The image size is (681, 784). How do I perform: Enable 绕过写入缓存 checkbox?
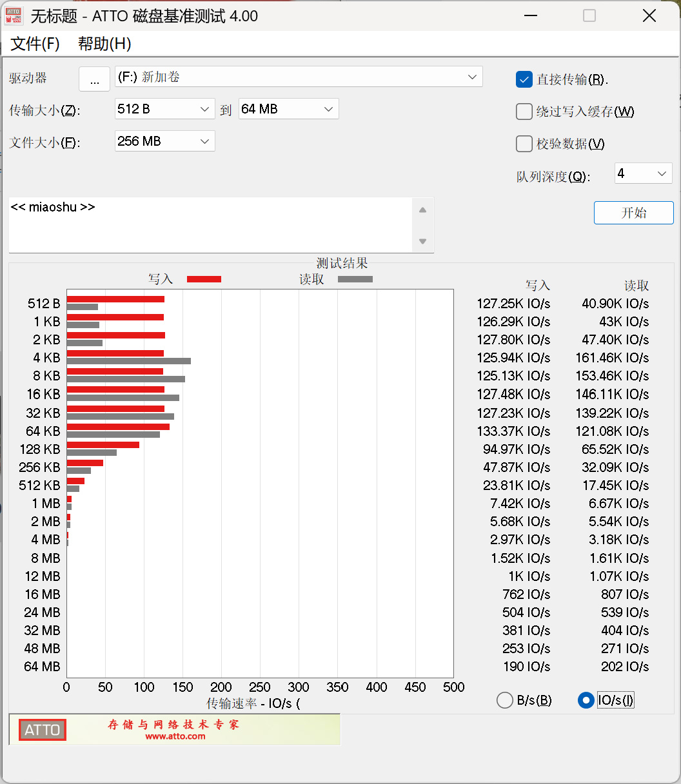pos(524,112)
